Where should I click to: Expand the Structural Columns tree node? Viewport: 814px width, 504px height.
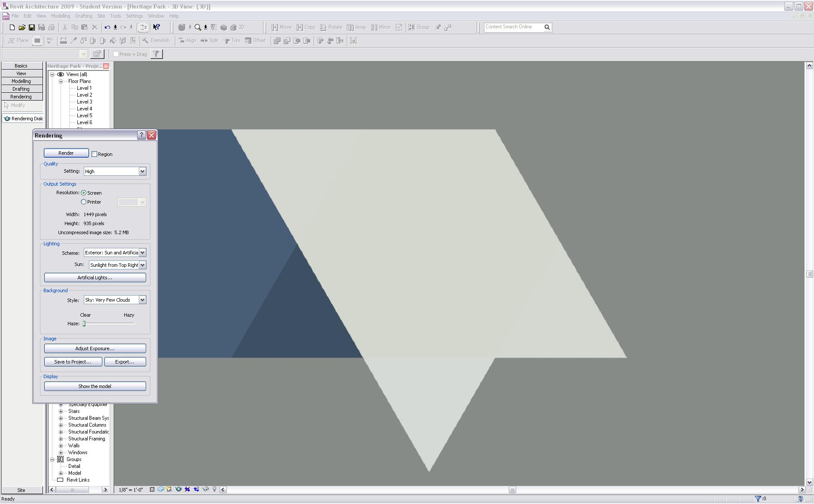click(x=61, y=425)
